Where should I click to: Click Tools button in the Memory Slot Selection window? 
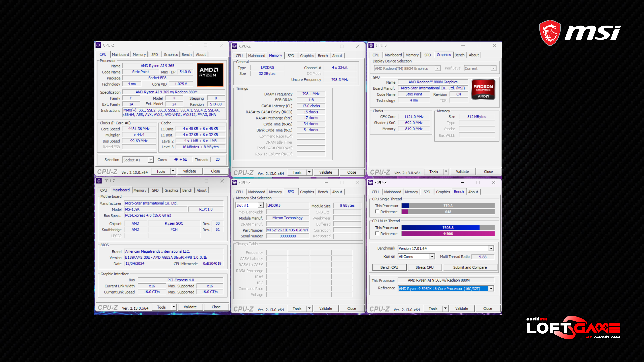(x=297, y=309)
